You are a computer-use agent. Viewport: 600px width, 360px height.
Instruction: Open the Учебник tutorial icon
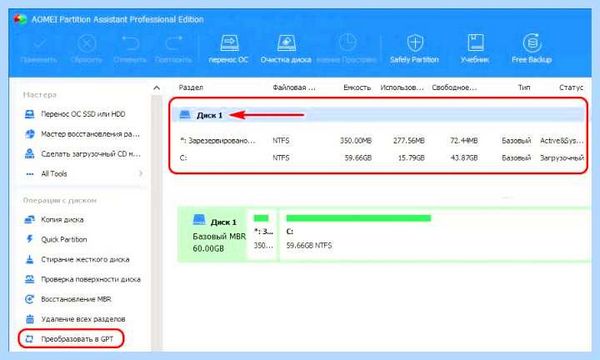click(475, 49)
